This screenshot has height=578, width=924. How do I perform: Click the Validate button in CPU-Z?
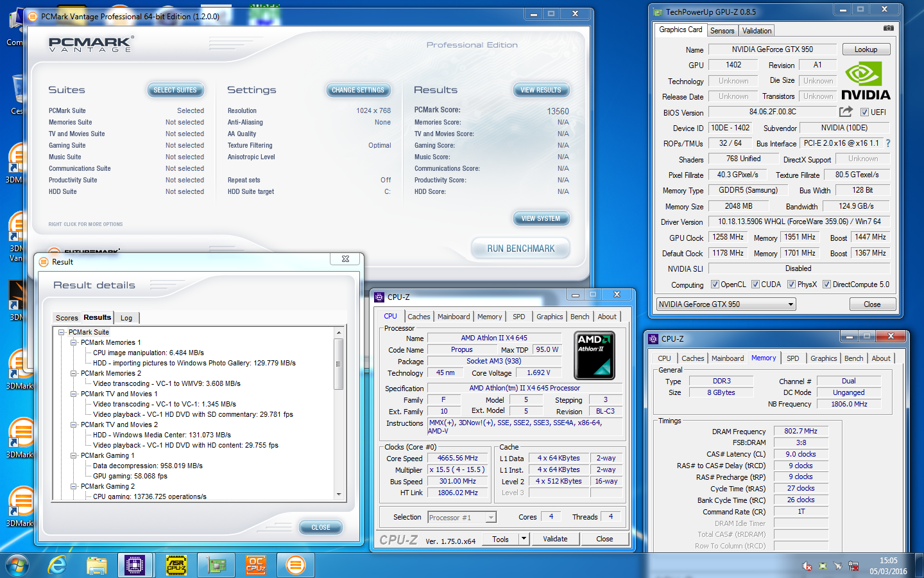(555, 539)
